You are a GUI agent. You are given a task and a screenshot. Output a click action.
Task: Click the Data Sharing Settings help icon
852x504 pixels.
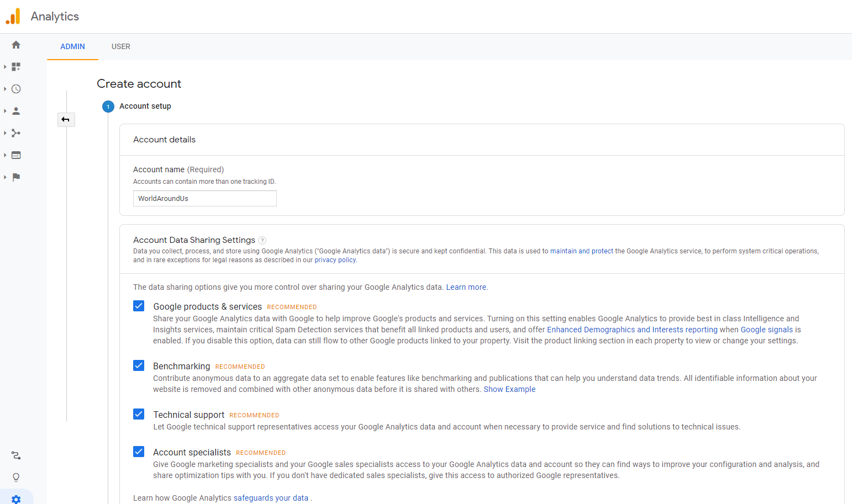(262, 240)
